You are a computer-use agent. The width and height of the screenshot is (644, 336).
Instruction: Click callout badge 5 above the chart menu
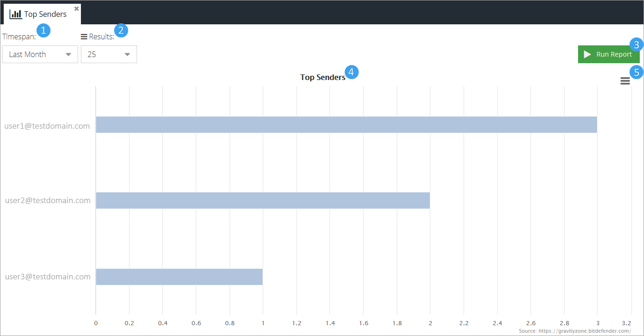click(636, 72)
